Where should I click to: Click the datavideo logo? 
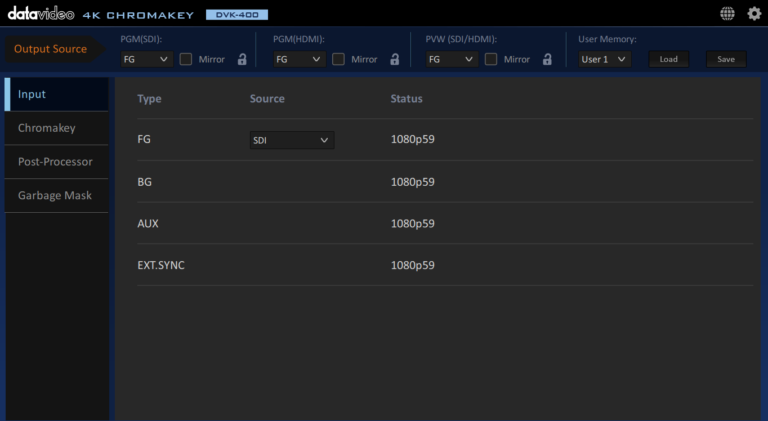pos(41,14)
